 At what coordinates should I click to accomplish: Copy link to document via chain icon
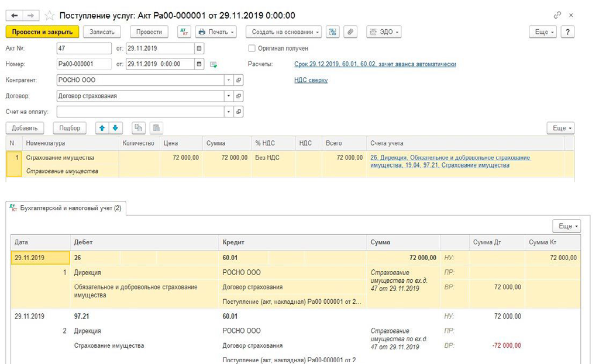coord(557,15)
